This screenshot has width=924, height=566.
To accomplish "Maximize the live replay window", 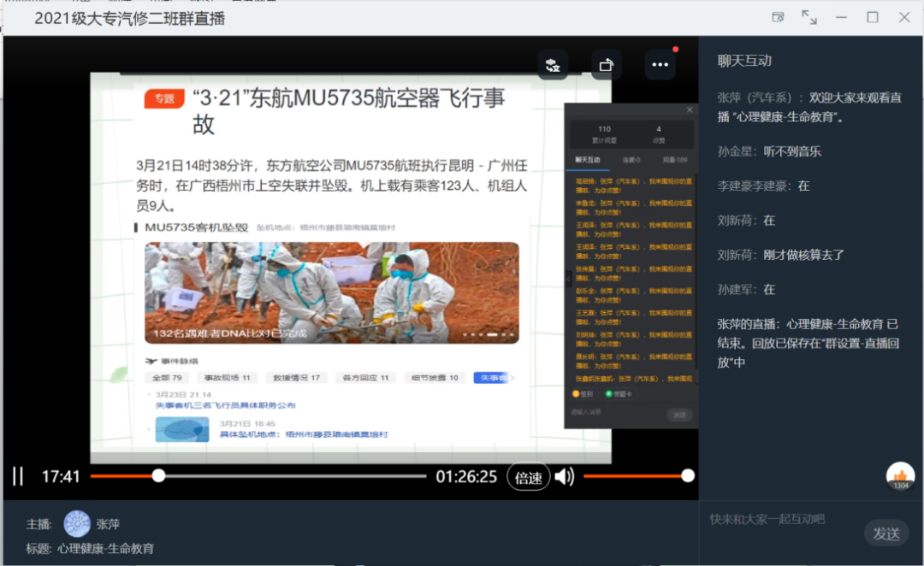I will coord(872,17).
